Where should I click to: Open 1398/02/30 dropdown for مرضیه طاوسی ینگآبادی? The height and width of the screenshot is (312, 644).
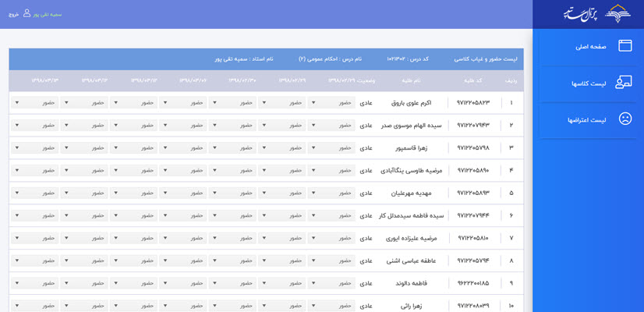coord(232,171)
